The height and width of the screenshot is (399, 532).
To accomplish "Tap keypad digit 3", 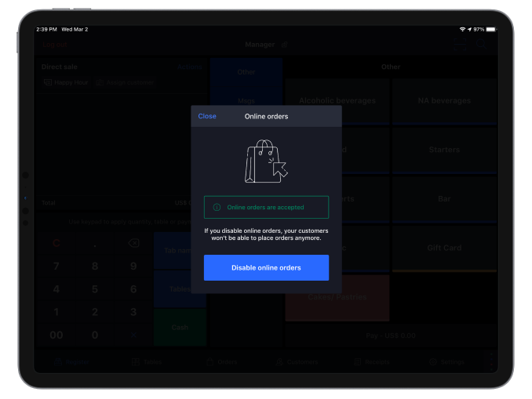I will (x=133, y=312).
